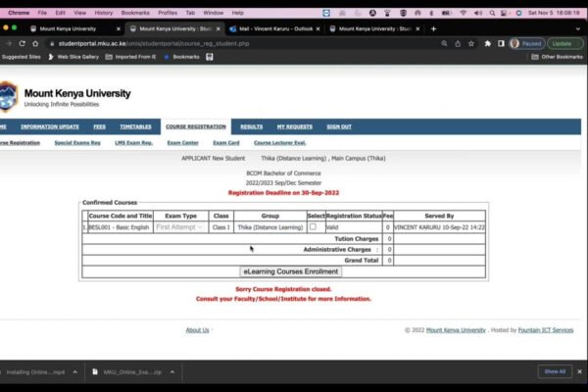Reload the page with the refresh icon
This screenshot has height=392, width=588.
pyautogui.click(x=23, y=43)
